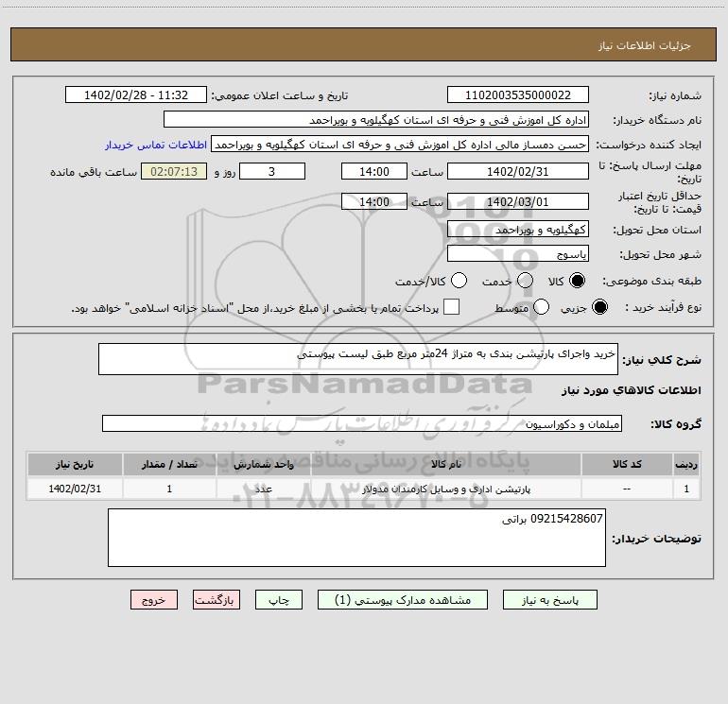Click the نام کالا column header
Image resolution: width=728 pixels, height=704 pixels.
(445, 464)
